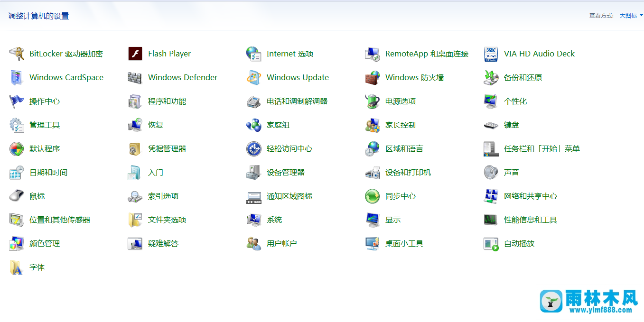Open the 显示 link
Viewport: 644px width, 322px height.
coord(393,220)
